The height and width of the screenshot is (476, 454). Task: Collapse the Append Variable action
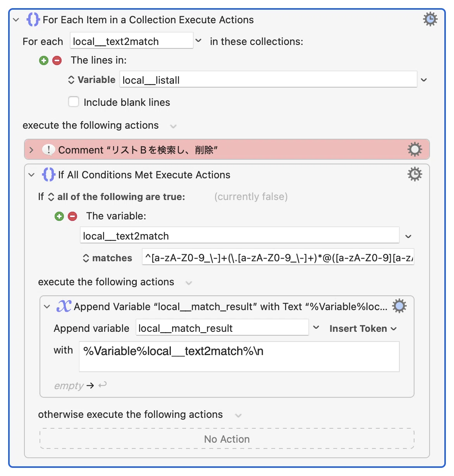(x=47, y=307)
